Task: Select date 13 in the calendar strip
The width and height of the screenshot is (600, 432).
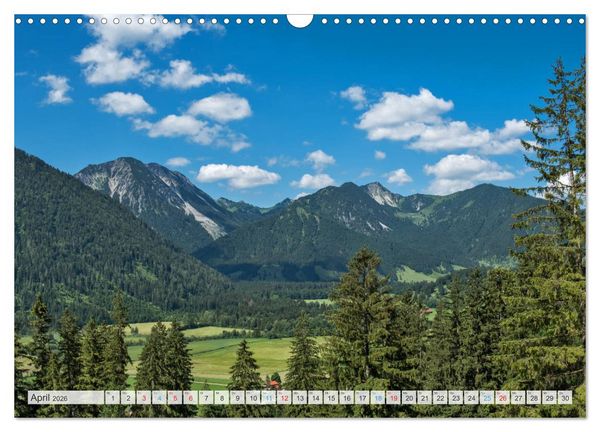Action: click(300, 398)
